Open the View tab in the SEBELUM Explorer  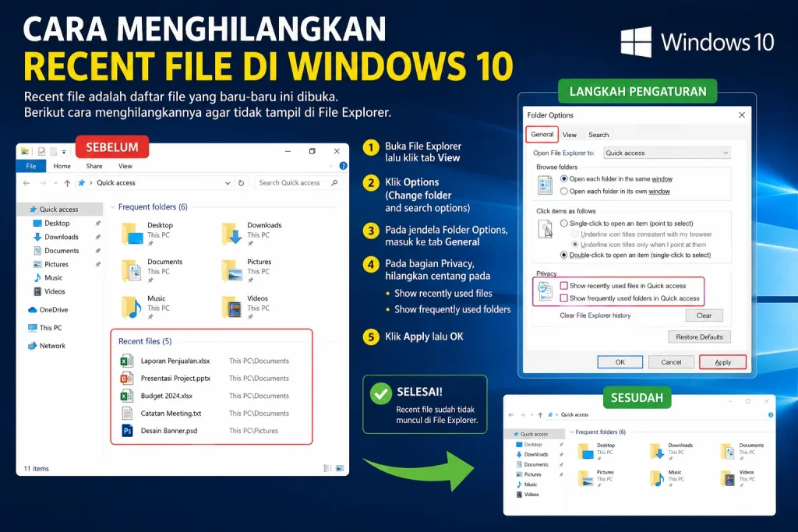click(x=125, y=166)
